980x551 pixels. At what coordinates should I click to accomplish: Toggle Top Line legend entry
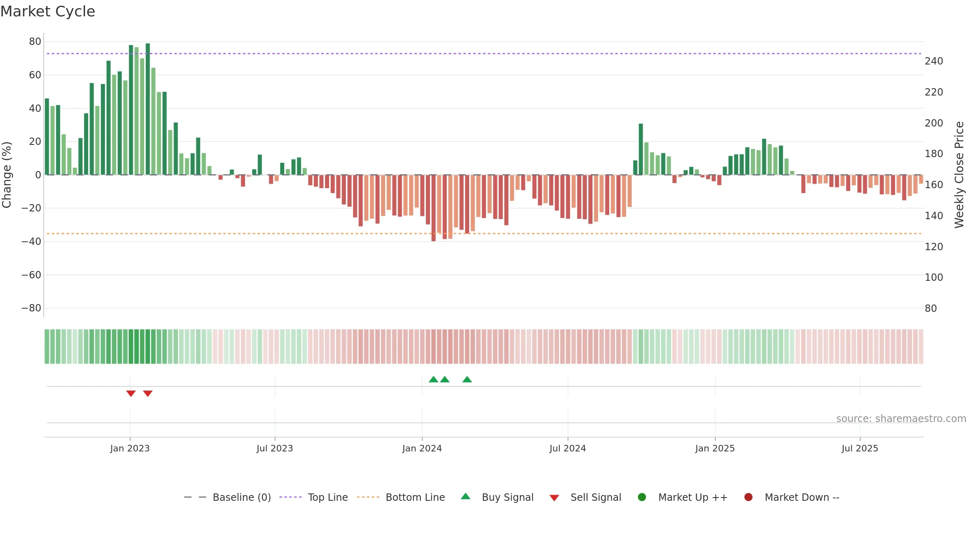point(314,497)
